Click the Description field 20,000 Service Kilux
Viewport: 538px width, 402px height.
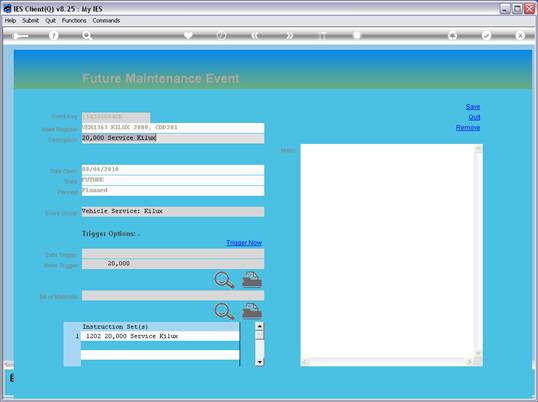(x=173, y=138)
